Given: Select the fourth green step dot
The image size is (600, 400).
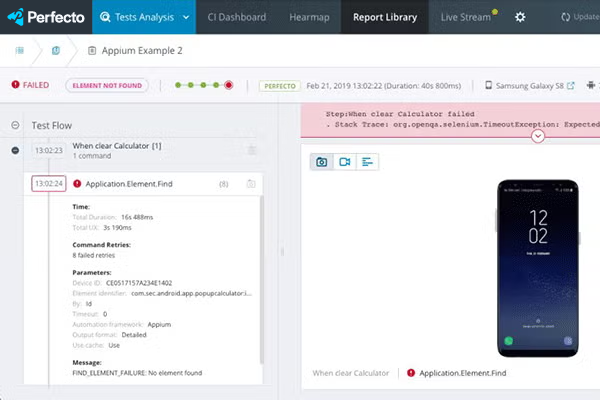Looking at the screenshot, I should (216, 85).
